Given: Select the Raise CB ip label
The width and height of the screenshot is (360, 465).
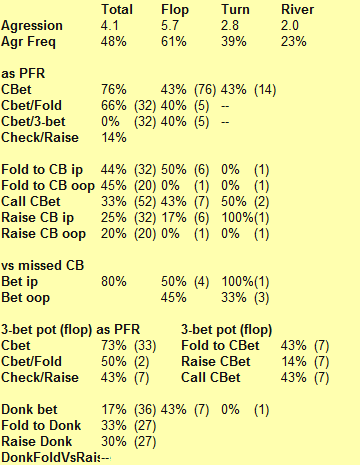Looking at the screenshot, I should click(37, 218).
